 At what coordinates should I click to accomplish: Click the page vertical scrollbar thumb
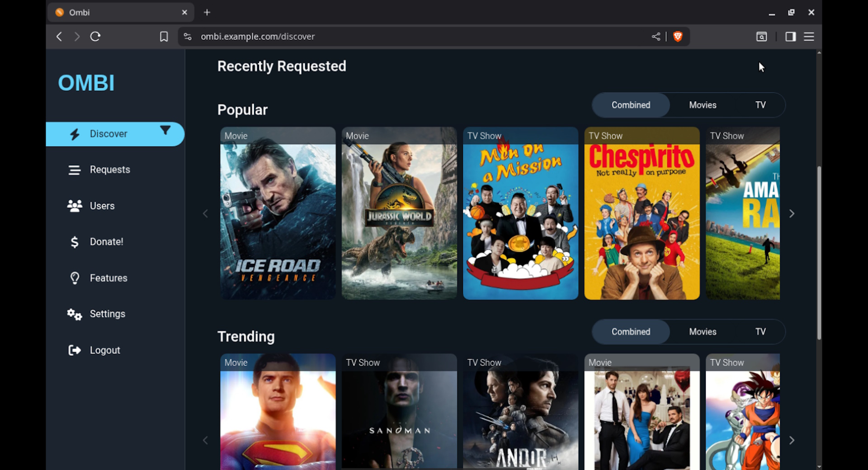pos(819,253)
